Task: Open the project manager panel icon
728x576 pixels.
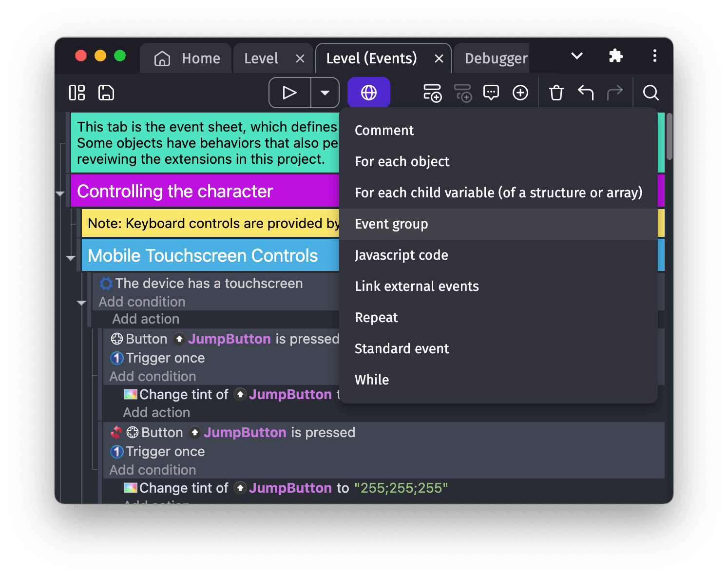Action: click(77, 93)
